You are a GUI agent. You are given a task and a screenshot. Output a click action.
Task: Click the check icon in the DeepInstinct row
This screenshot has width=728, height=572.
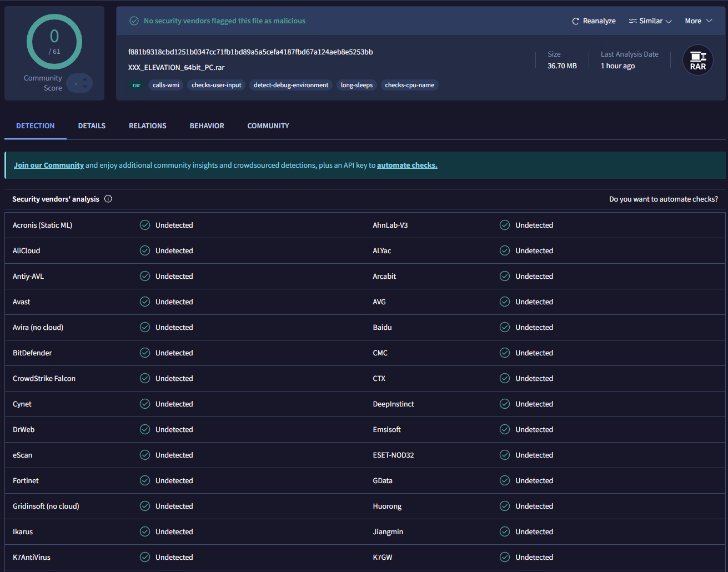505,404
